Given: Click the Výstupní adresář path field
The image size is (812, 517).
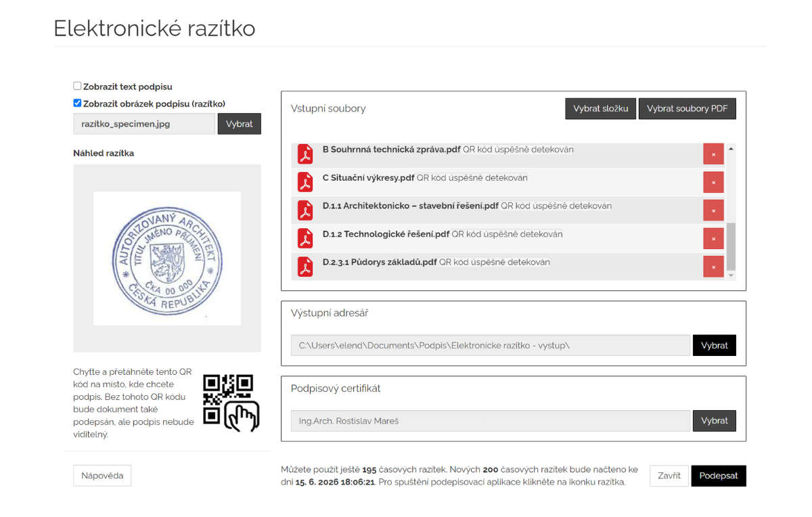Looking at the screenshot, I should coord(491,345).
